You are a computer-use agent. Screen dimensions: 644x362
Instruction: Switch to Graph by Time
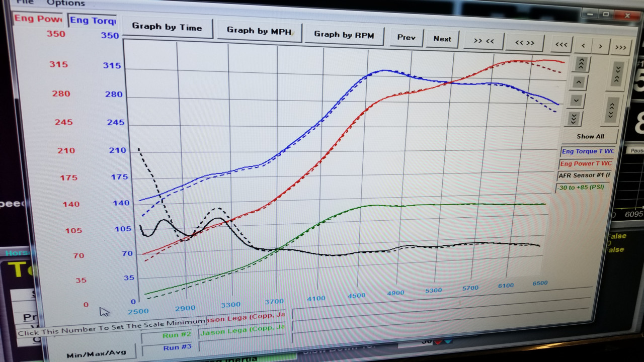click(x=167, y=27)
